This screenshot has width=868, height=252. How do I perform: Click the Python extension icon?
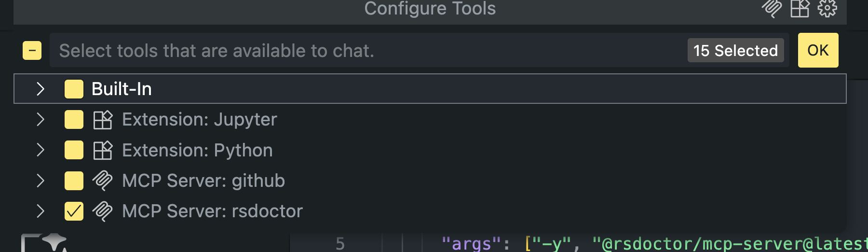coord(103,150)
